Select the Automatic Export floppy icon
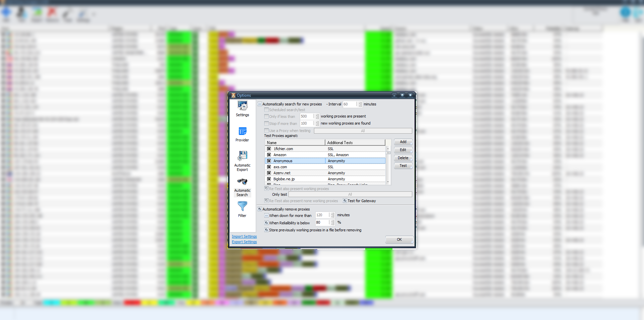The width and height of the screenshot is (644, 320). tap(242, 156)
